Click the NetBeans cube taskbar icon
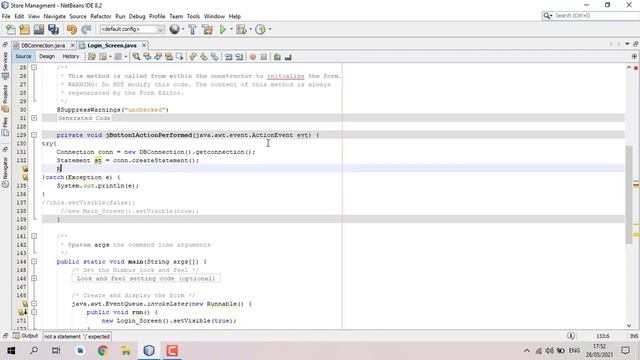 pyautogui.click(x=149, y=351)
